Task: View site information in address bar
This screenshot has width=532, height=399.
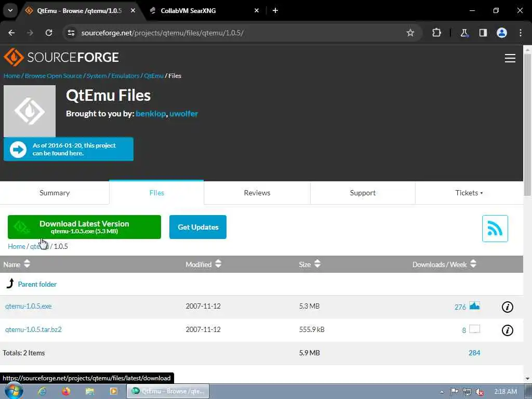Action: coord(71,33)
